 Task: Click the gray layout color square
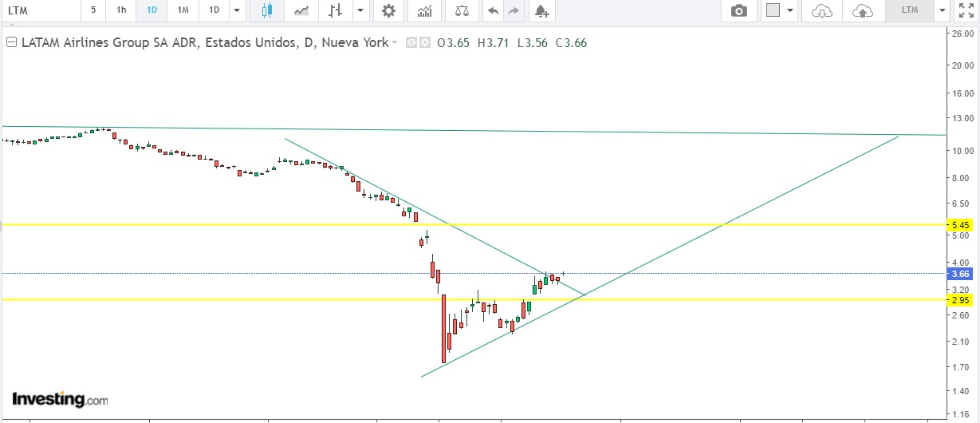(x=773, y=10)
